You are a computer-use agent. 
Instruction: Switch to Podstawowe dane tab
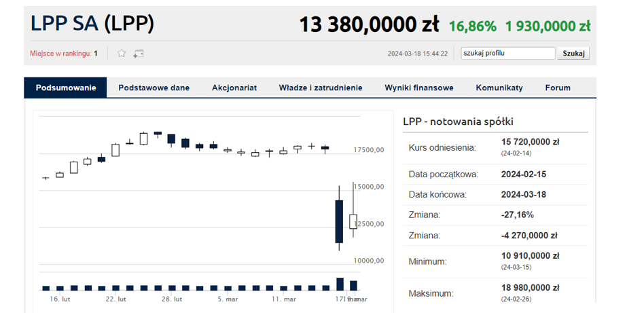(154, 88)
